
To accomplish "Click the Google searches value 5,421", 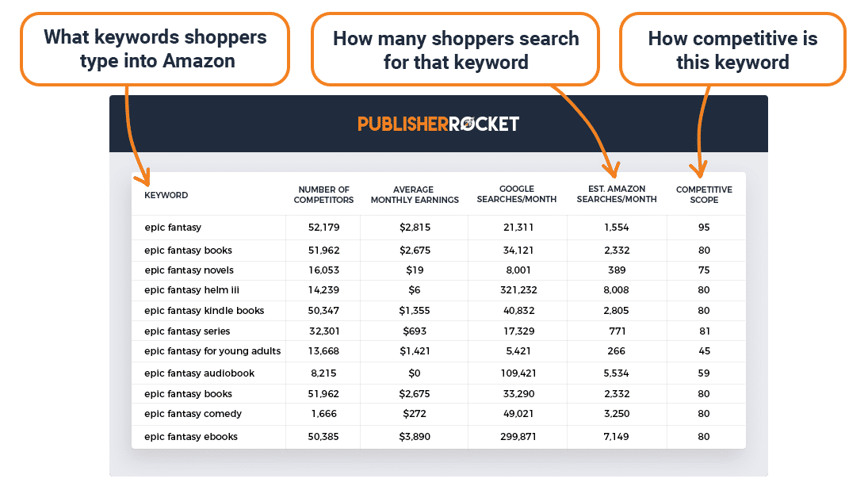I will [518, 351].
